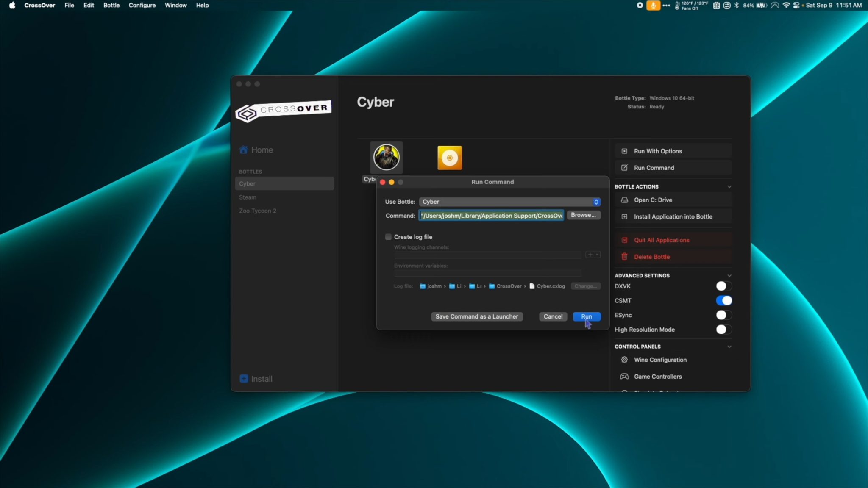Open macOS Control Center
868x488 pixels.
tap(796, 5)
